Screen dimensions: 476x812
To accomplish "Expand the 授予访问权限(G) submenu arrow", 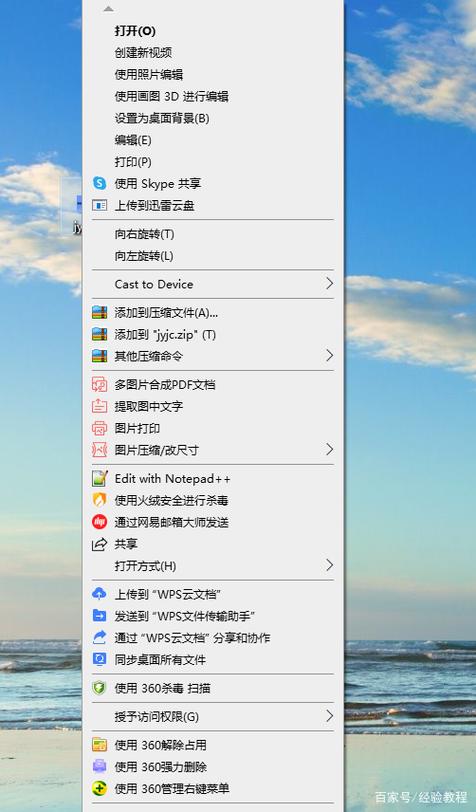I will pyautogui.click(x=329, y=716).
